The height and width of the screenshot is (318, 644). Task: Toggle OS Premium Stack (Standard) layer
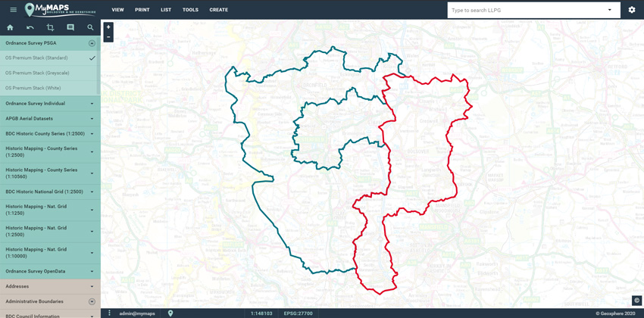(48, 58)
